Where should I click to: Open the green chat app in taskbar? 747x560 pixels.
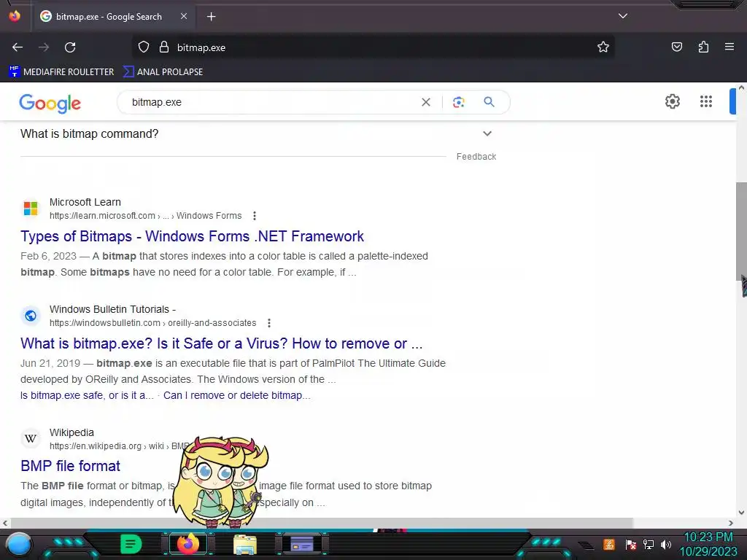click(x=131, y=544)
